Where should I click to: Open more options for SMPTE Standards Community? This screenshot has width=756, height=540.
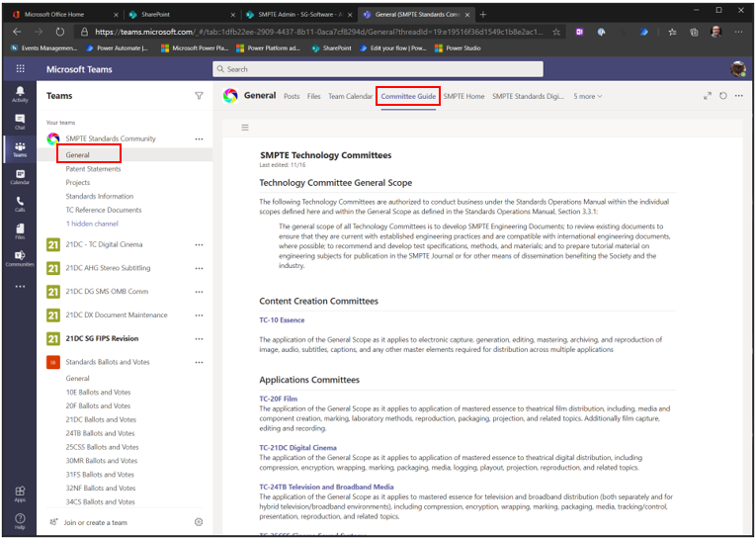(199, 139)
